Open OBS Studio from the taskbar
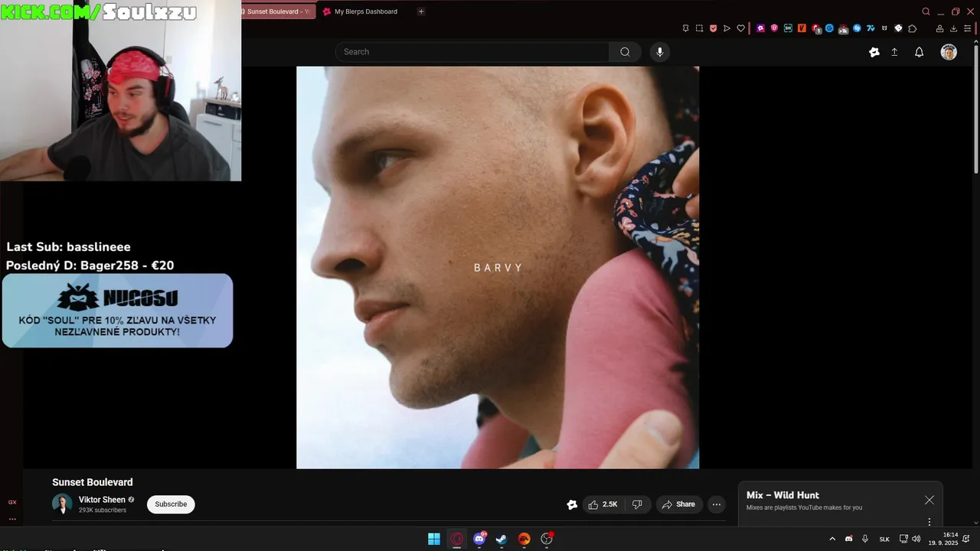Image resolution: width=980 pixels, height=551 pixels. (x=547, y=539)
